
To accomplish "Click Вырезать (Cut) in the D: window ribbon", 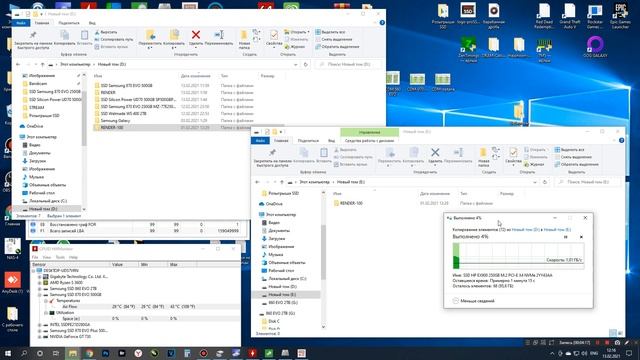I will pyautogui.click(x=105, y=32).
